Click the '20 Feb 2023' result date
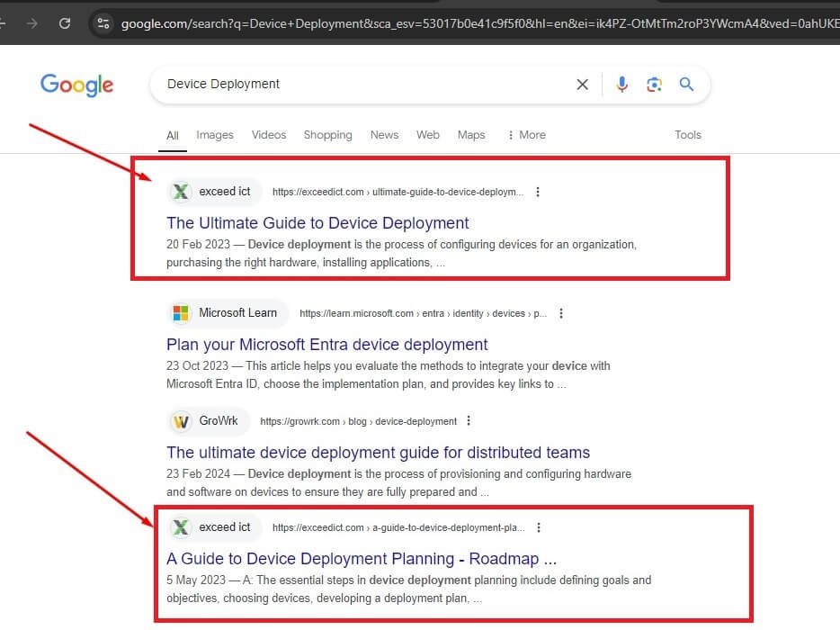840x630 pixels. (x=198, y=245)
